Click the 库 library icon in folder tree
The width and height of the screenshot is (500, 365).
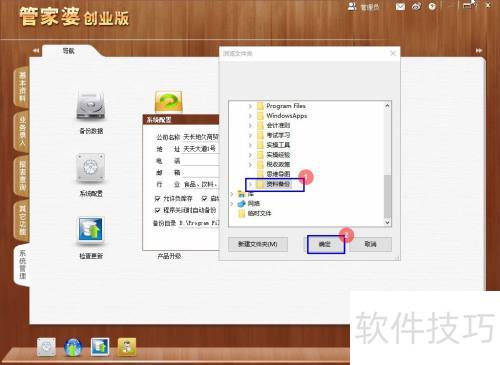[x=241, y=194]
